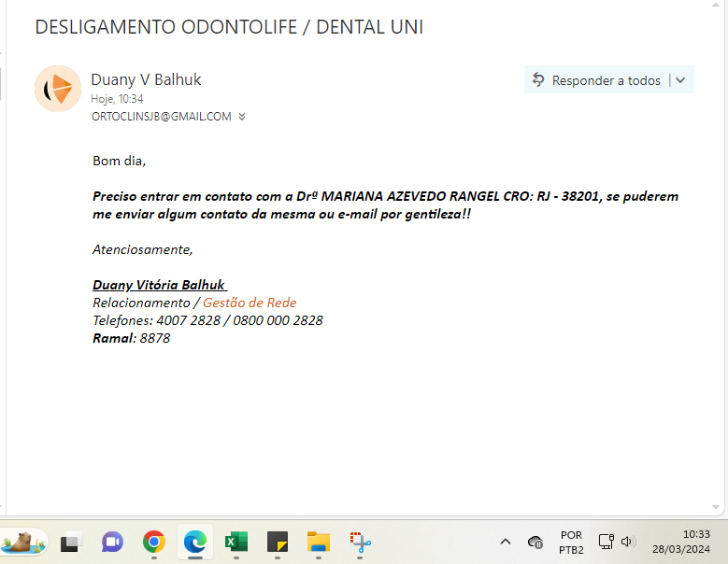Viewport: 728px width, 564px height.
Task: Expand the recipients list chevron
Action: click(242, 117)
